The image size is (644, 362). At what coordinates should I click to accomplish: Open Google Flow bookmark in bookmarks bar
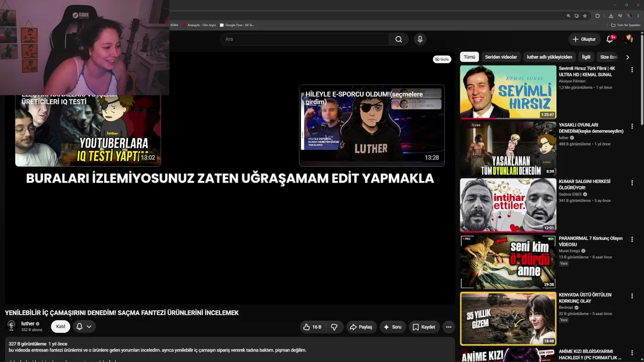pos(237,25)
